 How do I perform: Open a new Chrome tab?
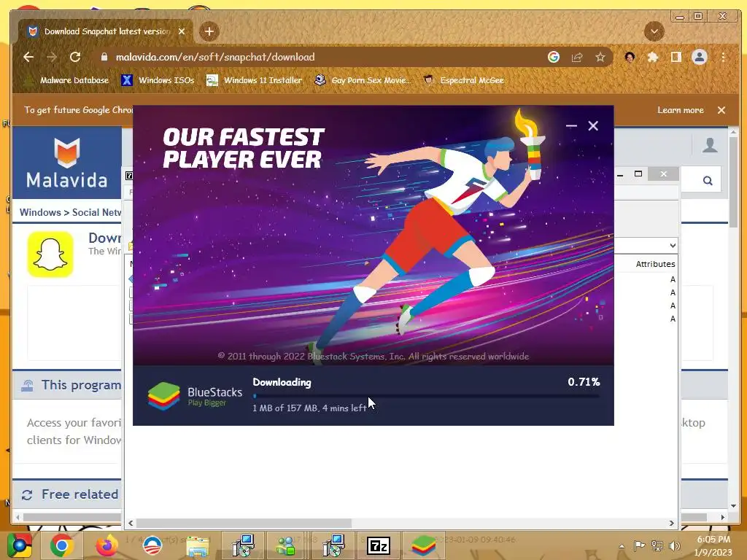209,31
